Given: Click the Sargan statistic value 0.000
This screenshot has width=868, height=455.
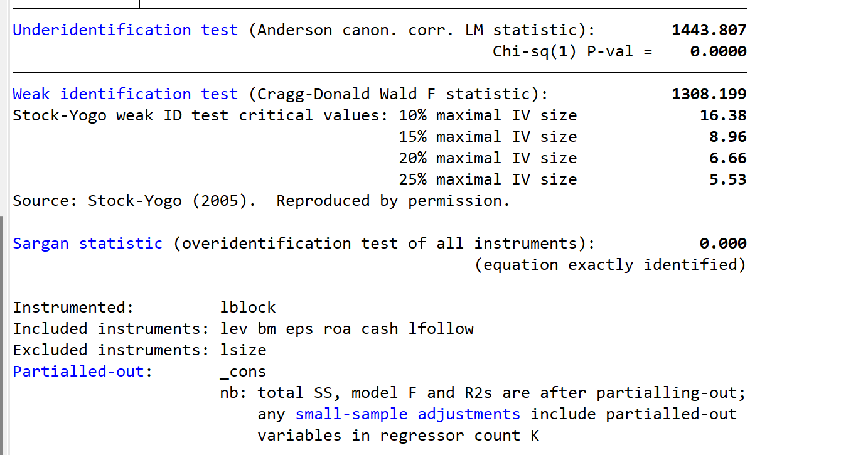Looking at the screenshot, I should pyautogui.click(x=723, y=244).
